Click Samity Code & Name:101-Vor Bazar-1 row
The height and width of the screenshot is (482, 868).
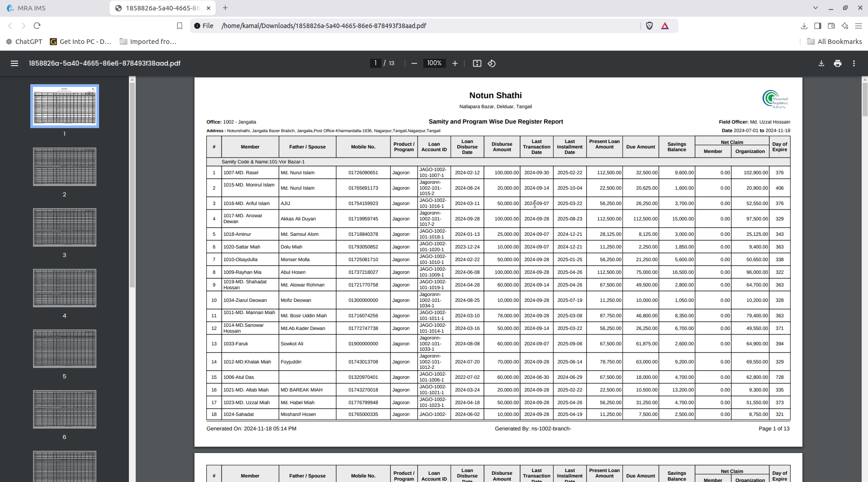click(498, 162)
